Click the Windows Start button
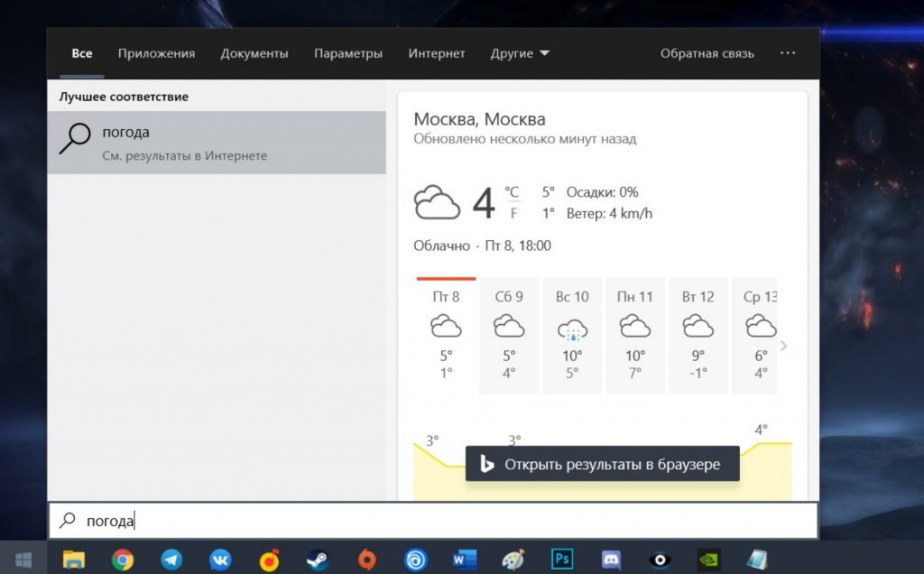924x574 pixels. (23, 560)
